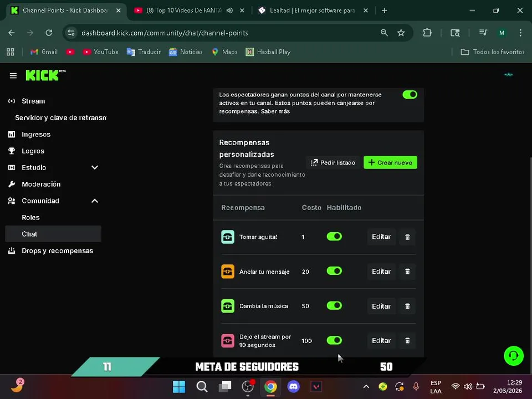Mute the YouTube tab audio icon
Screen dimensions: 532x399
tap(229, 11)
